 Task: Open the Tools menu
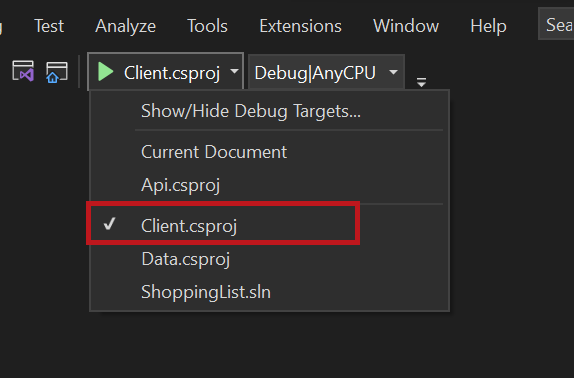[x=208, y=26]
